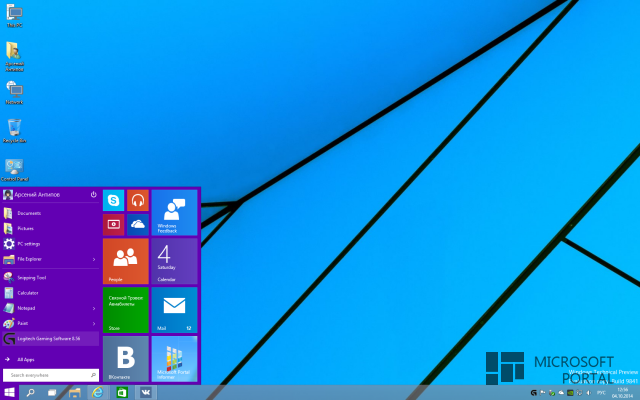Click magnifier icon in Start search box
This screenshot has width=640, height=400.
(x=93, y=375)
